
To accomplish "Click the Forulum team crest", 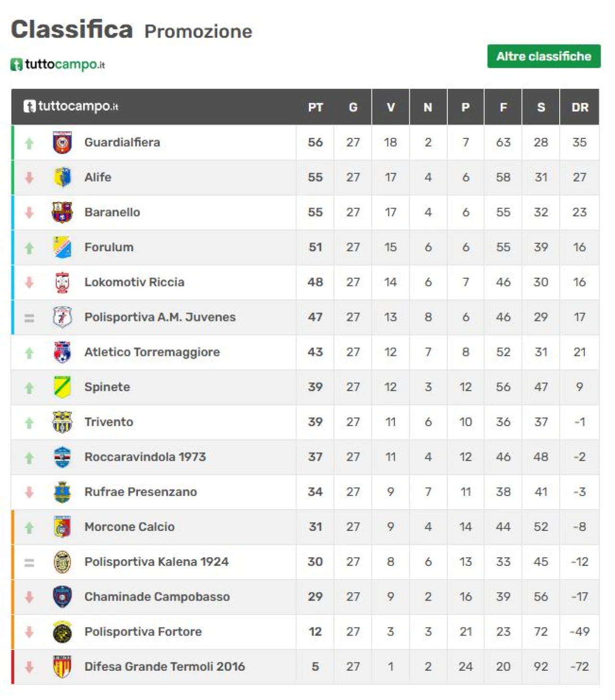I will [x=62, y=247].
